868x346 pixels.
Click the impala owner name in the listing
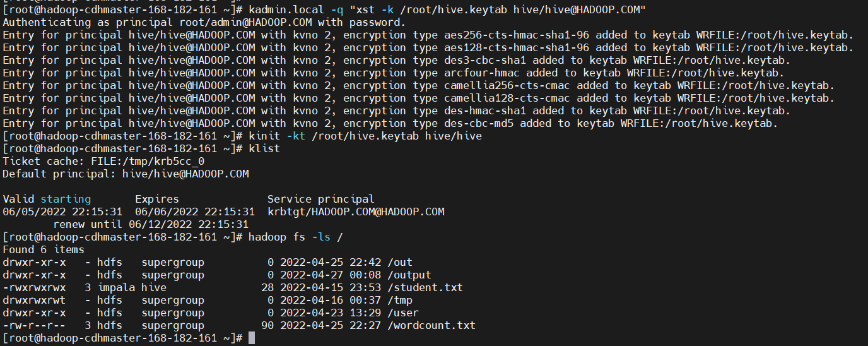tap(115, 287)
